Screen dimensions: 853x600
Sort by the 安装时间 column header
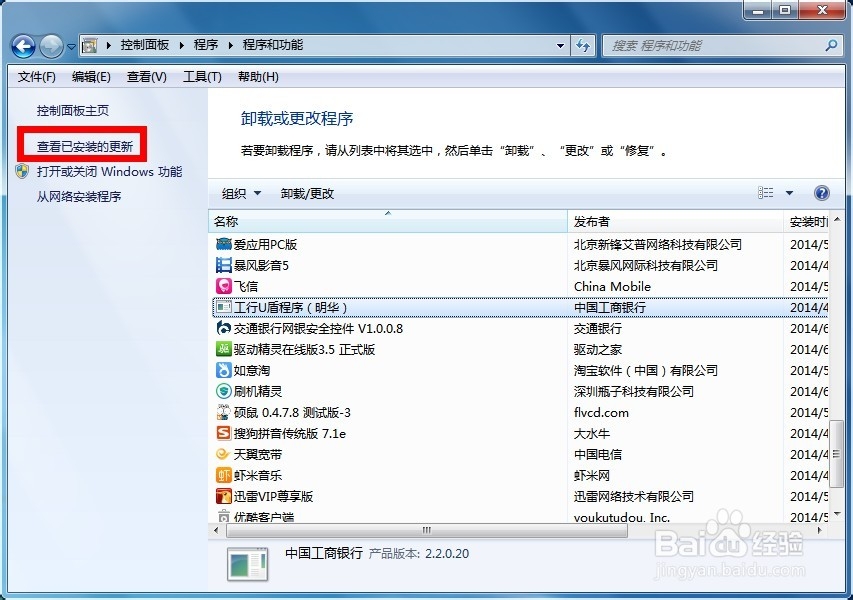[x=806, y=221]
